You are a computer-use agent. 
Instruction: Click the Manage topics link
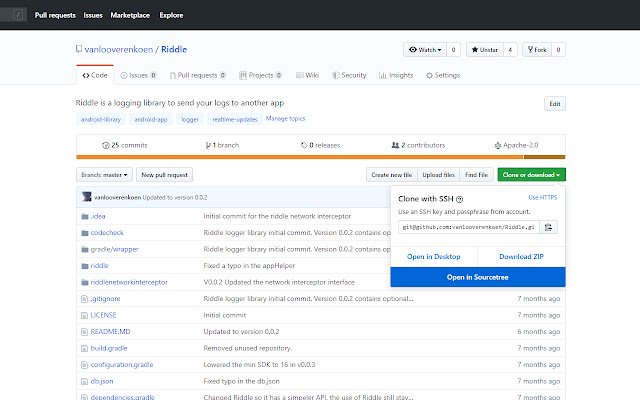[x=285, y=119]
